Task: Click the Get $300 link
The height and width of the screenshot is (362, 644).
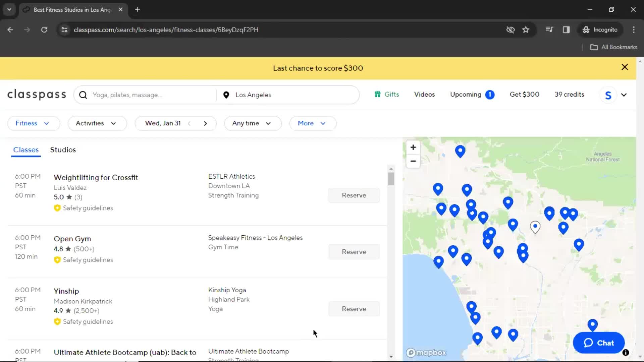Action: click(524, 95)
